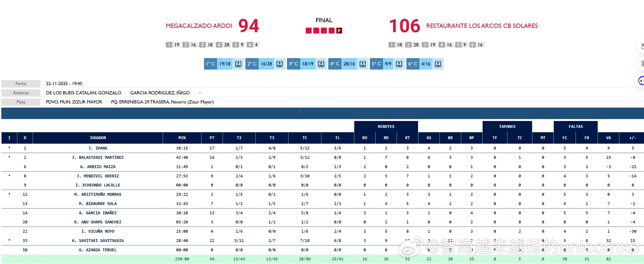The image size is (644, 264).
Task: Download the 6º C overtime stats
Action: 438,64
